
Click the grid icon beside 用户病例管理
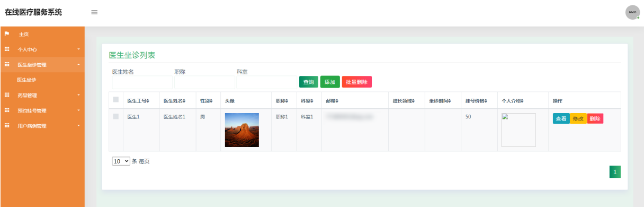click(7, 126)
